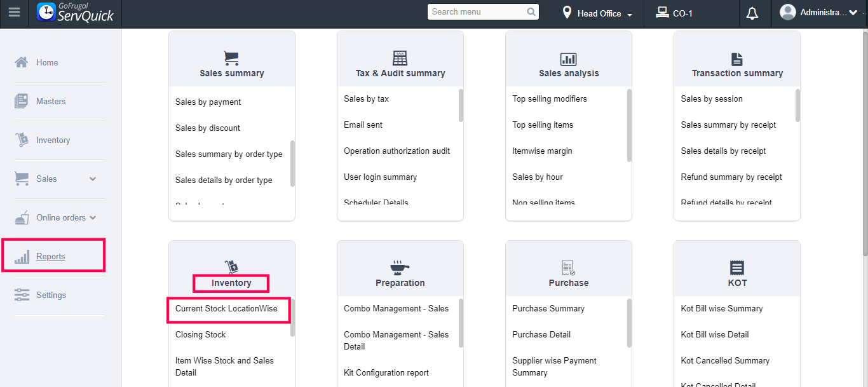Click the Preparation pan icon

point(400,267)
